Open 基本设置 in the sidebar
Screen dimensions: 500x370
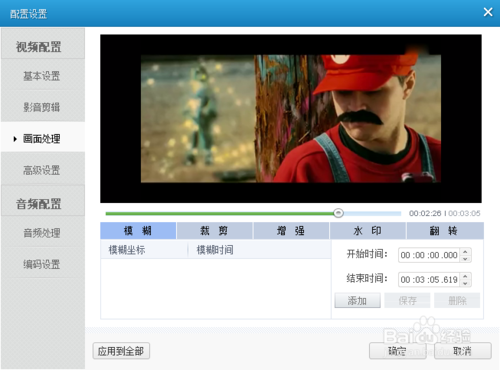pyautogui.click(x=43, y=76)
